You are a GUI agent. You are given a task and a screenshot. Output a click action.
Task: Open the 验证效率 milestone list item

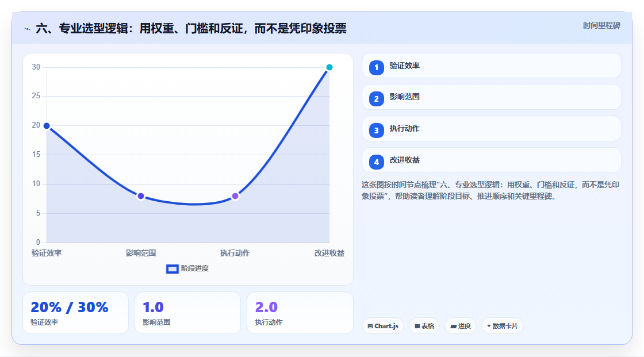[x=491, y=66]
